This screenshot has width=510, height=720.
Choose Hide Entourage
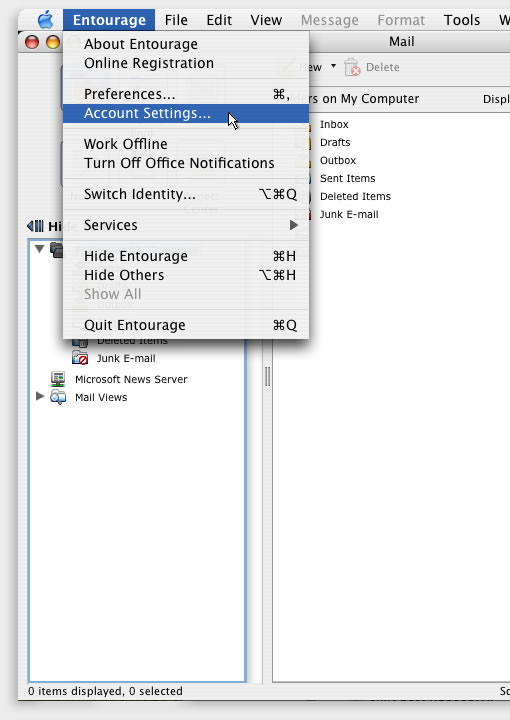coord(186,256)
